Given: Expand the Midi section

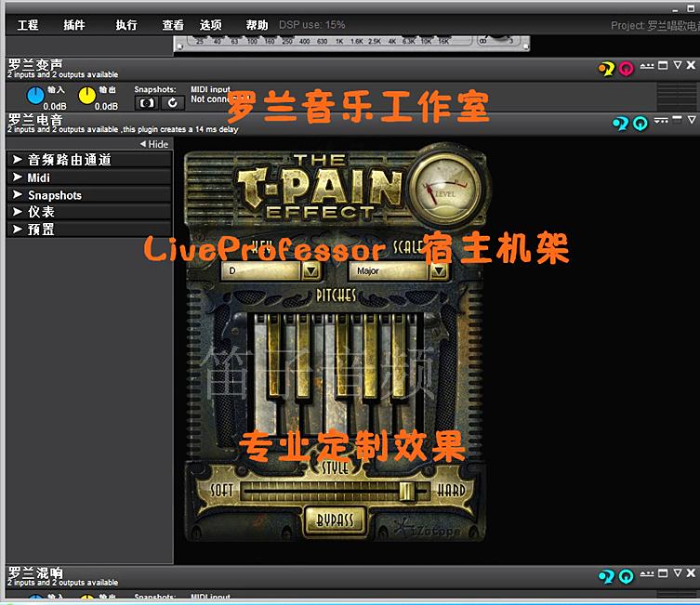Looking at the screenshot, I should click(x=89, y=178).
